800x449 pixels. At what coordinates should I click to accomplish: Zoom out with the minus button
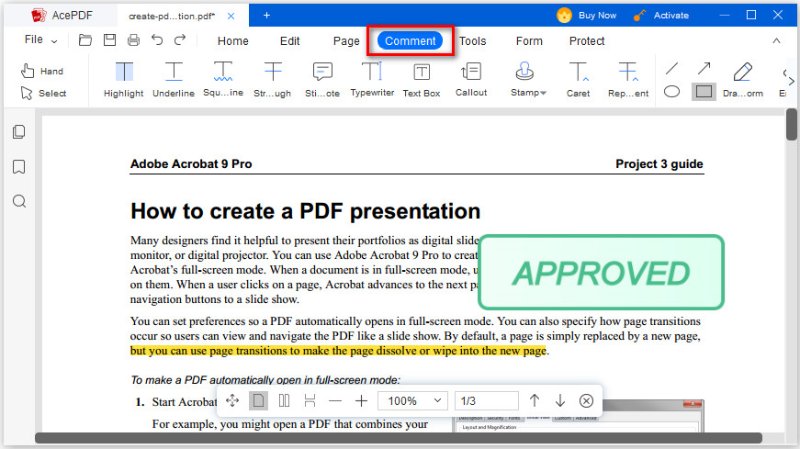pos(335,401)
